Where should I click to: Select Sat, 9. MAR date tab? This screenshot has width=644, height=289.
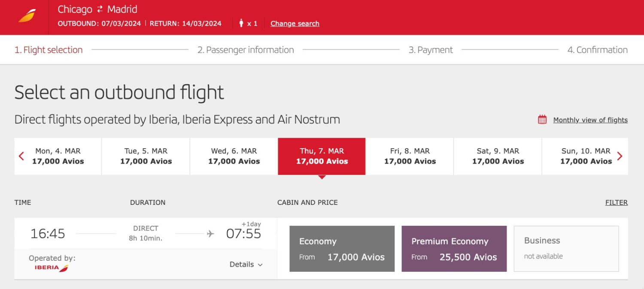tap(498, 156)
